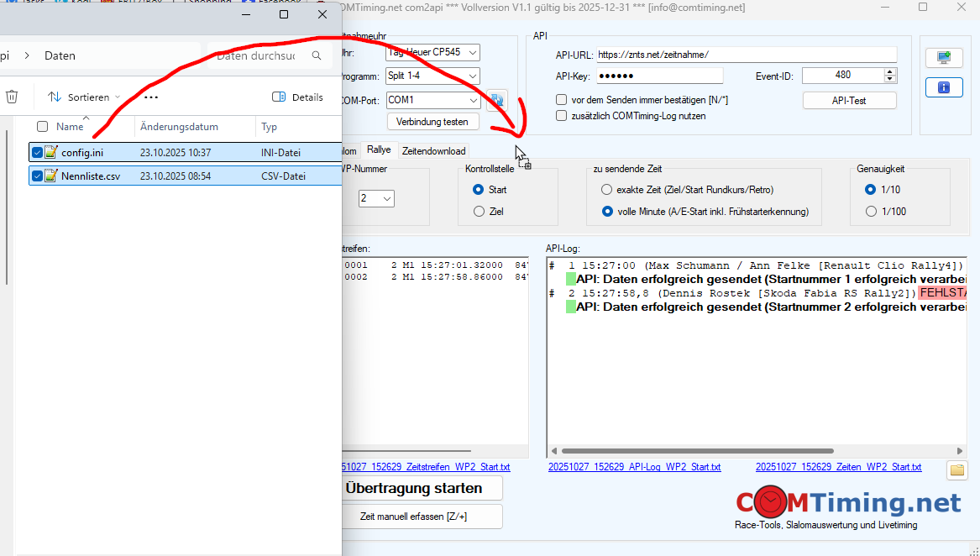
Task: Click the API-URL input field
Action: click(x=746, y=55)
